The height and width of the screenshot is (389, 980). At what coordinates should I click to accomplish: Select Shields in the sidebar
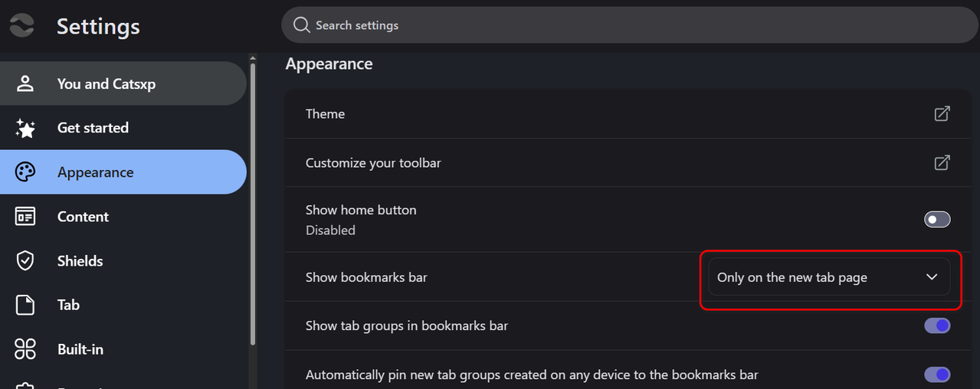80,261
